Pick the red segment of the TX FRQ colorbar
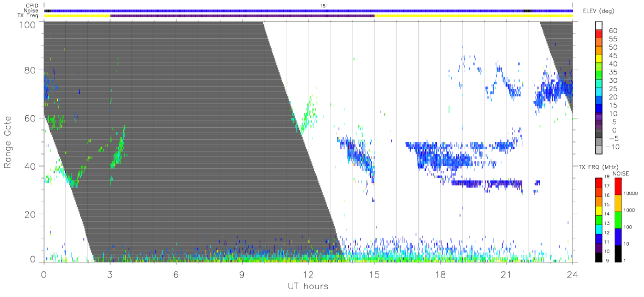The height and width of the screenshot is (297, 644). click(598, 182)
